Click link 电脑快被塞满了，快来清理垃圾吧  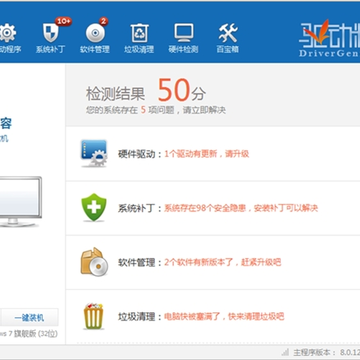(x=224, y=316)
